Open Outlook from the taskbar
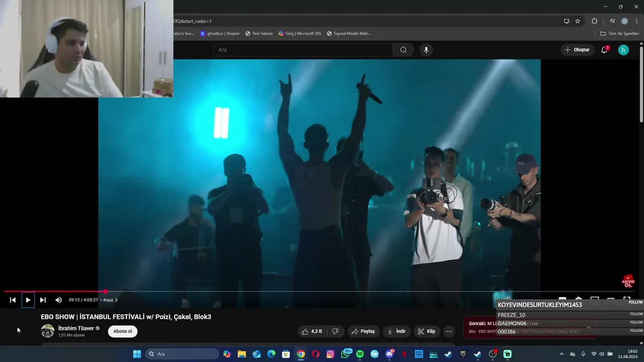Screen dimensions: 644x362 [257, 354]
